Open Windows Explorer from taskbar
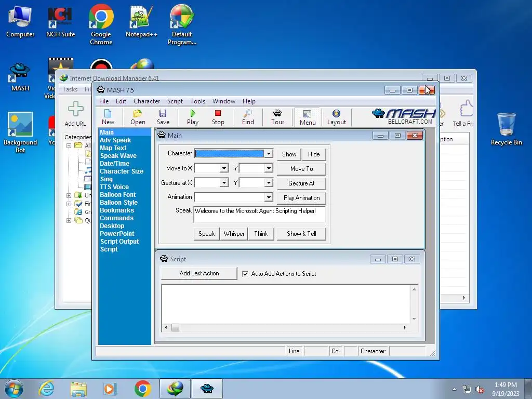 pyautogui.click(x=78, y=389)
